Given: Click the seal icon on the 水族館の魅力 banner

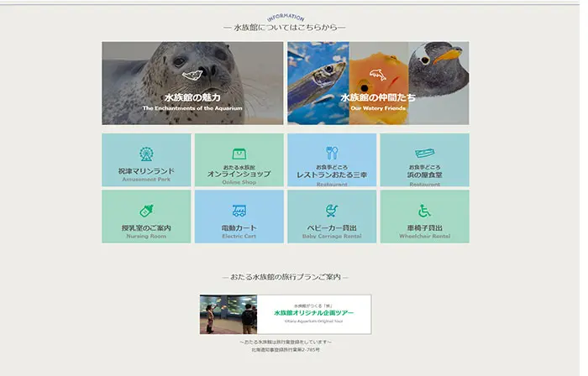Looking at the screenshot, I should click(192, 75).
